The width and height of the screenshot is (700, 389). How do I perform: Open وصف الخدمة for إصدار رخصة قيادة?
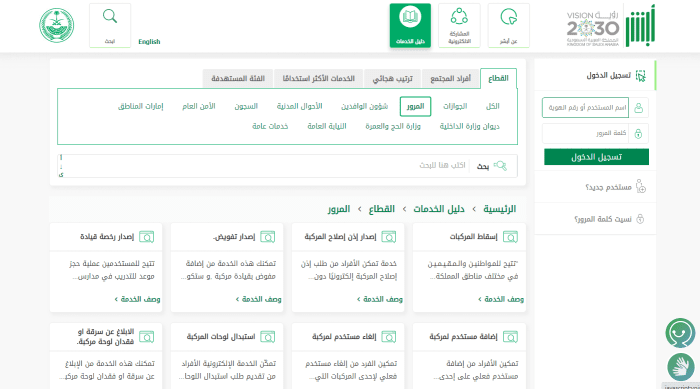point(137,299)
